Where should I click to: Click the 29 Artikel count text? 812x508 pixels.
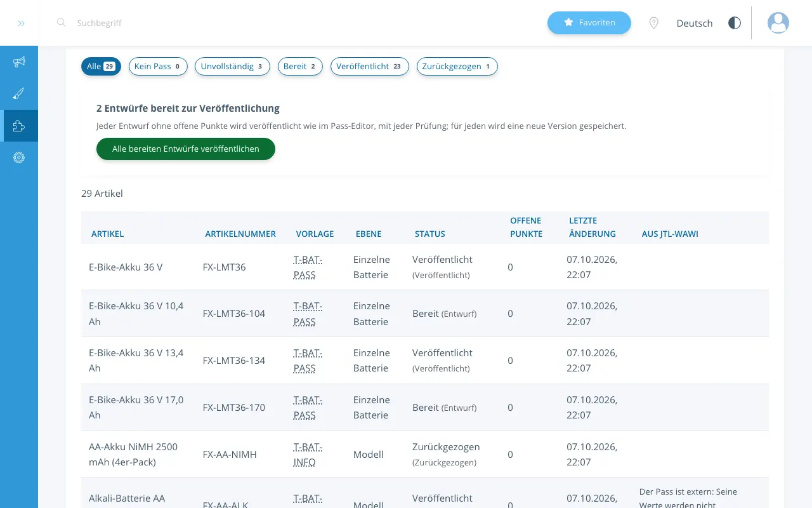pos(102,193)
